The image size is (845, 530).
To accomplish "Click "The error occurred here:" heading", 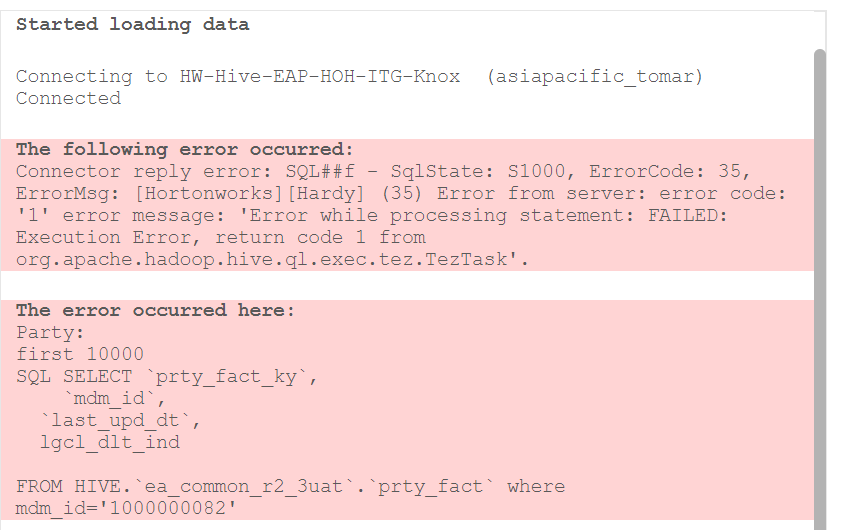I will coord(156,310).
